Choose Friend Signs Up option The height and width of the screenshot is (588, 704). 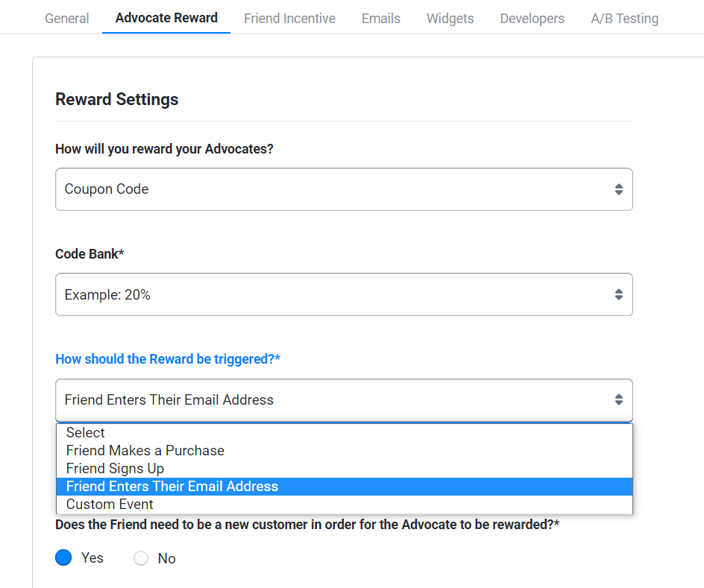coord(115,468)
